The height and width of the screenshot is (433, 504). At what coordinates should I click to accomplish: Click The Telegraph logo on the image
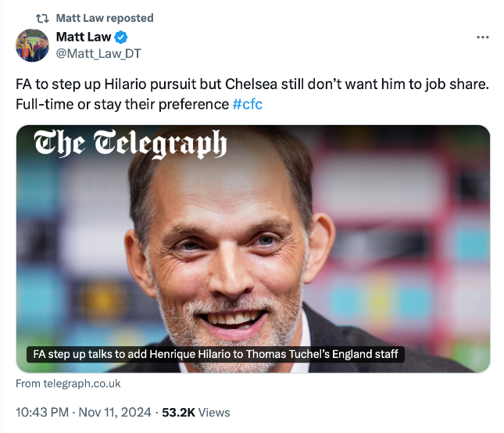(130, 145)
